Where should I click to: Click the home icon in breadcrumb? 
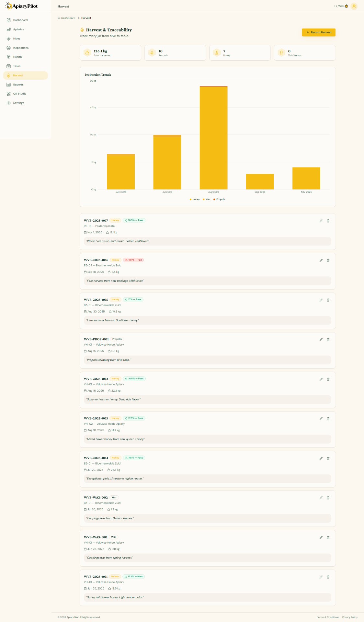(x=59, y=18)
